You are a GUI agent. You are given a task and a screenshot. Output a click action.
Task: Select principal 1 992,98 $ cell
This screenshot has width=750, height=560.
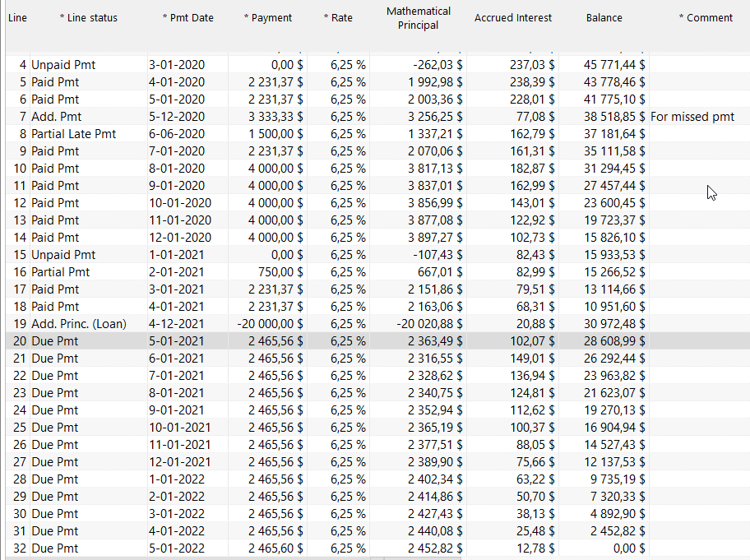418,82
